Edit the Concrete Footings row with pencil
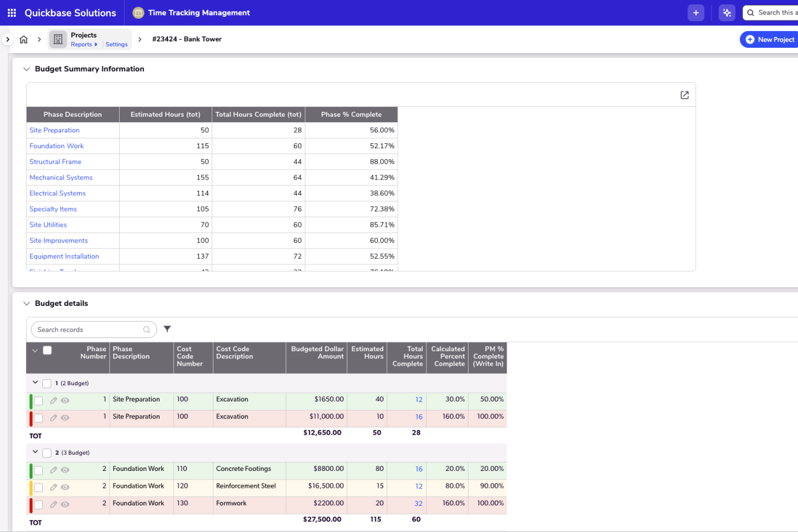798x532 pixels. [x=53, y=470]
